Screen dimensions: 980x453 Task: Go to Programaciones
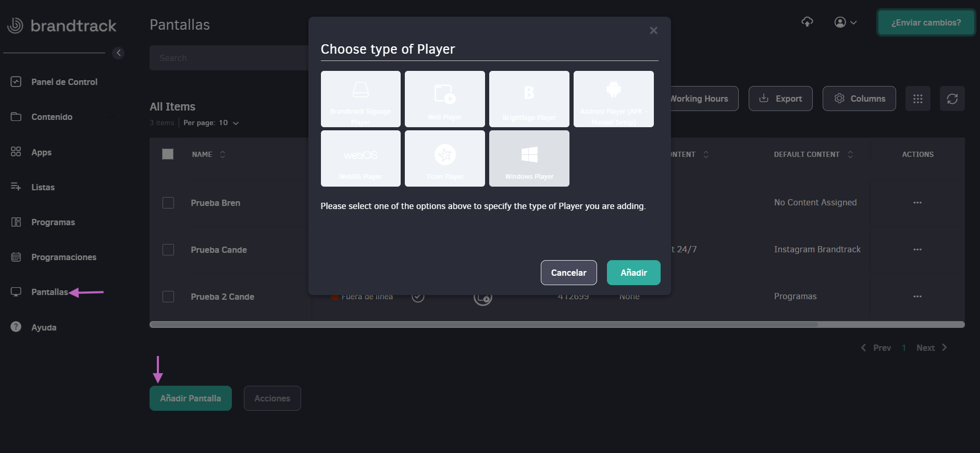point(64,257)
